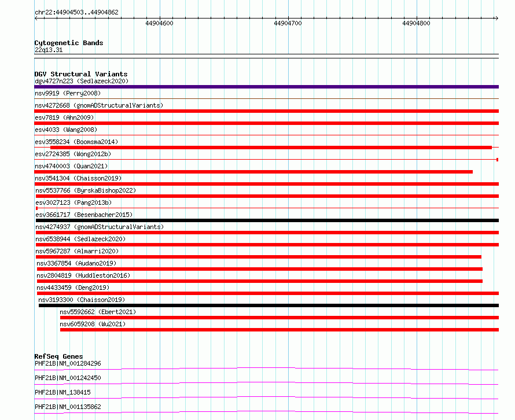Click ruler position 44904700

(288, 23)
